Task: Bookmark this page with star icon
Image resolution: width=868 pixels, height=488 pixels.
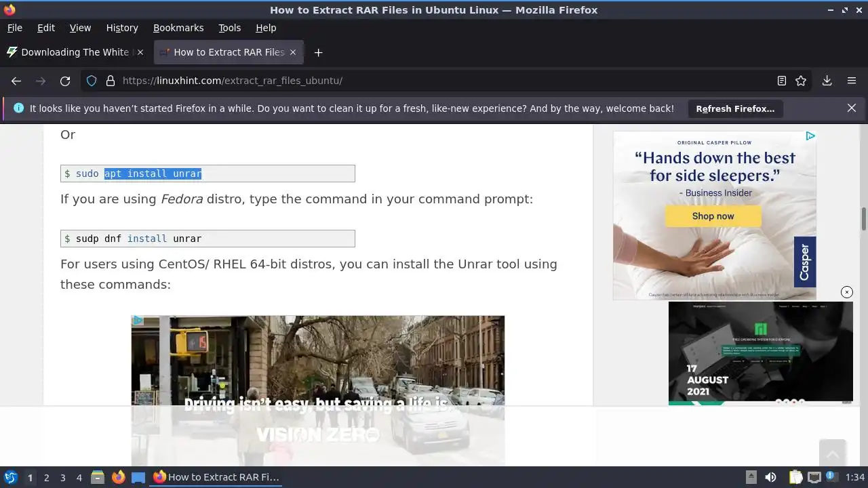Action: [801, 81]
